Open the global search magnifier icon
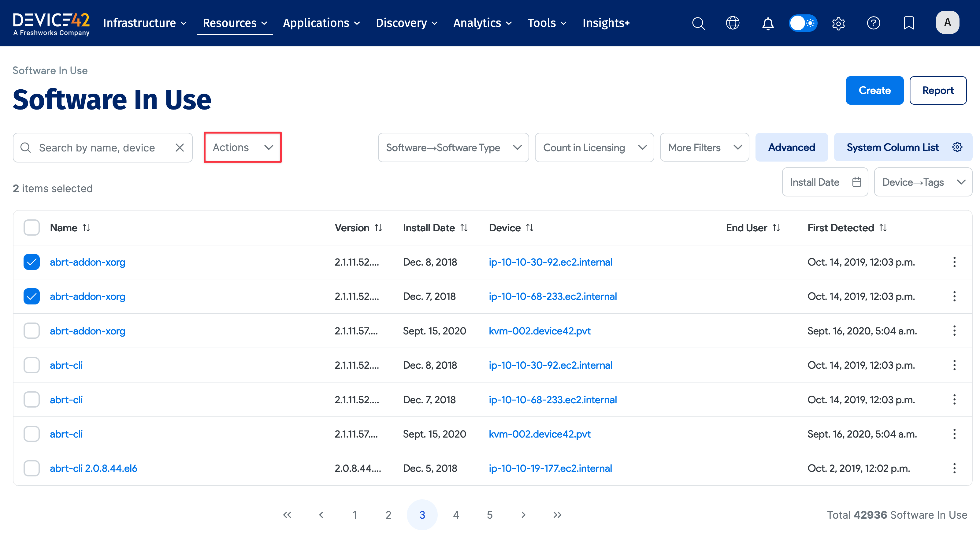Viewport: 980px width, 552px height. [x=699, y=23]
